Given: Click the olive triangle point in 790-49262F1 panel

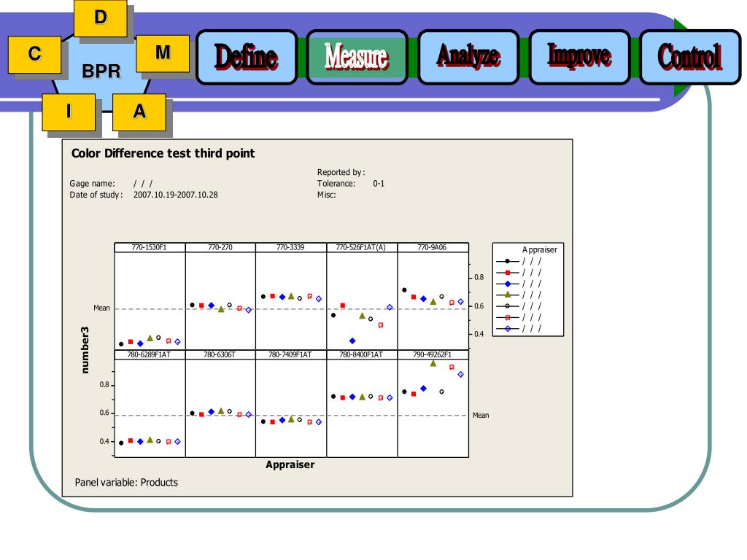Looking at the screenshot, I should pyautogui.click(x=433, y=363).
